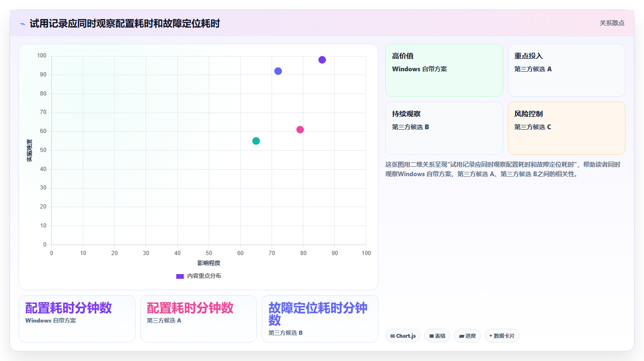Click the 表格 tag

(437, 336)
